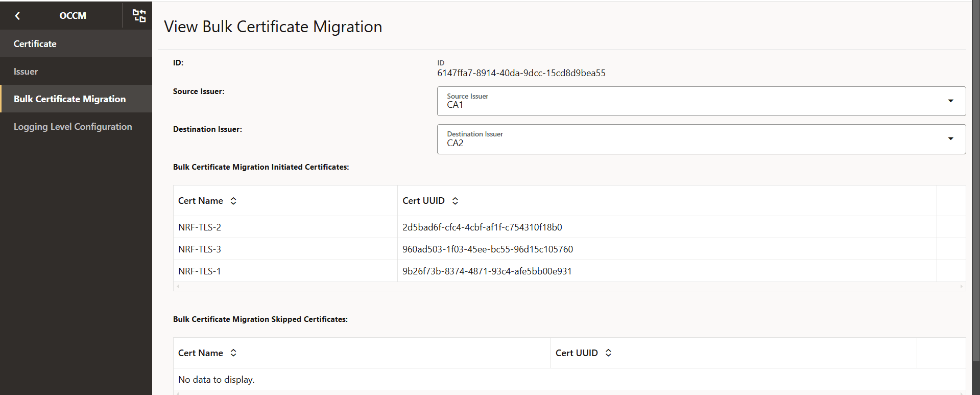
Task: Expand the Destination Issuer dropdown arrow
Action: (950, 139)
